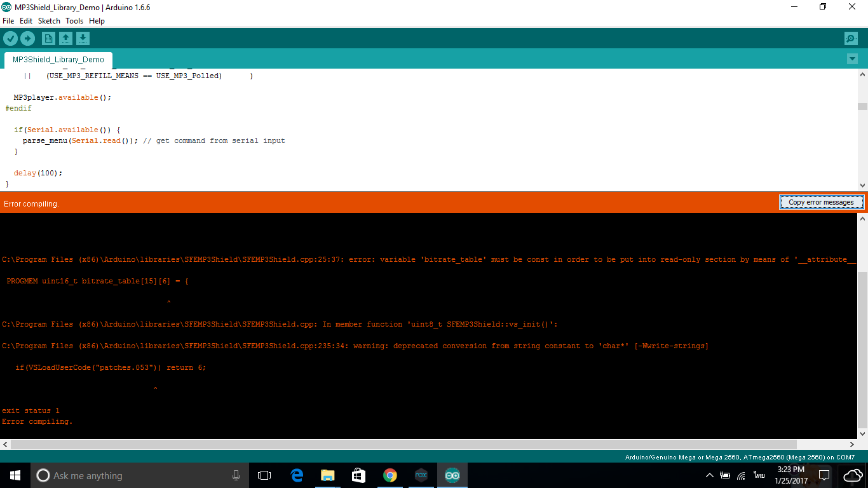Click the console horizontal scroll right arrow
Viewport: 868px width, 488px height.
853,444
